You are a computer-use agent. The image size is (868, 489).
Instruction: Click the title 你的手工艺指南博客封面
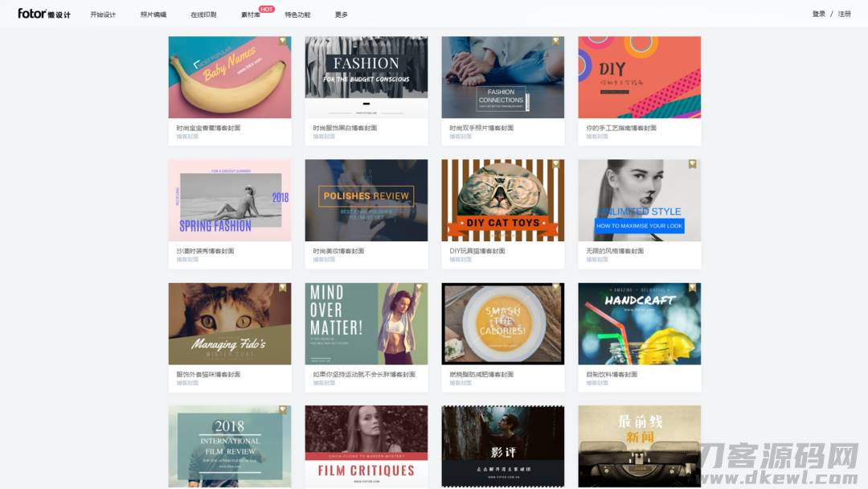(621, 128)
